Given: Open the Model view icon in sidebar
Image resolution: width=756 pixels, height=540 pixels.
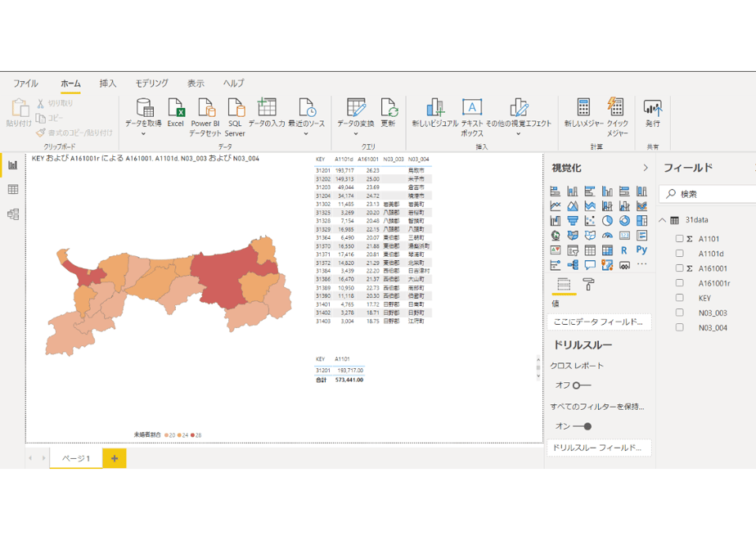Looking at the screenshot, I should click(13, 214).
